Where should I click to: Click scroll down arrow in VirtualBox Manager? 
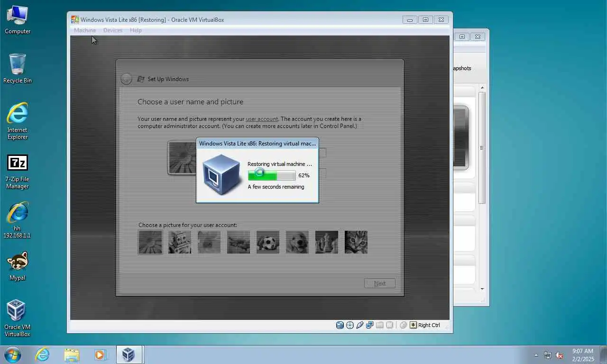(x=482, y=289)
